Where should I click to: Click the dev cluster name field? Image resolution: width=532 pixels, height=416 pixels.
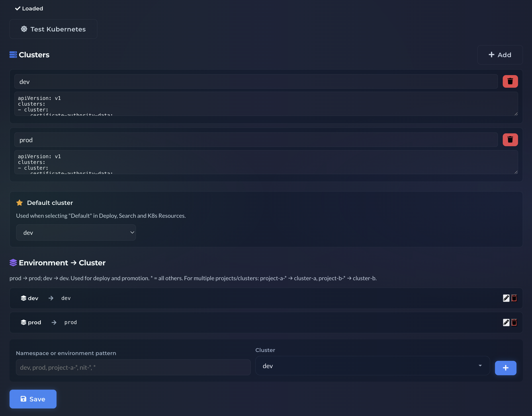pyautogui.click(x=256, y=82)
